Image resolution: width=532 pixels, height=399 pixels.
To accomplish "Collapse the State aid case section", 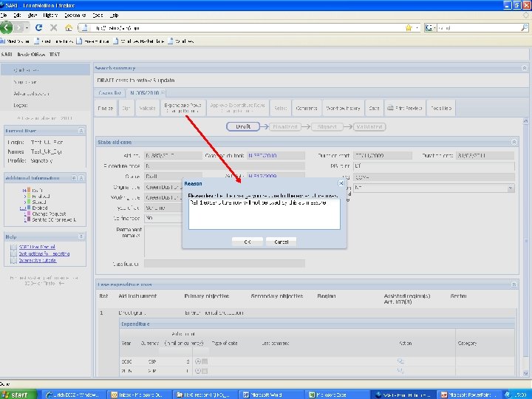I will coord(514,142).
